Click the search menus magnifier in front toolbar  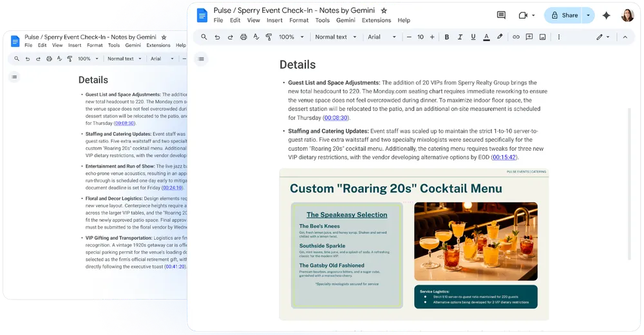click(x=204, y=37)
